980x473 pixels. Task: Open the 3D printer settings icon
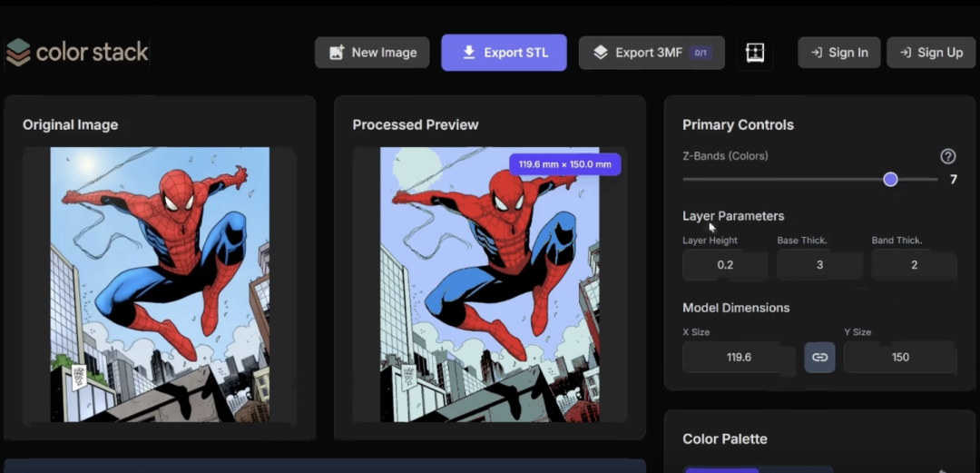coord(755,53)
